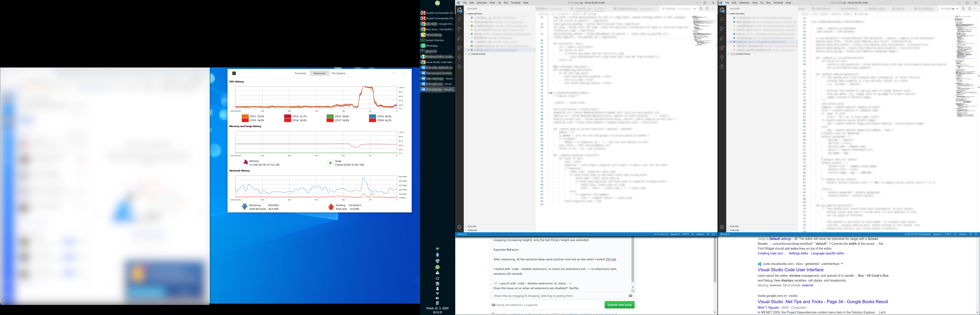Open editor More Actions in right VS Code

[x=975, y=9]
